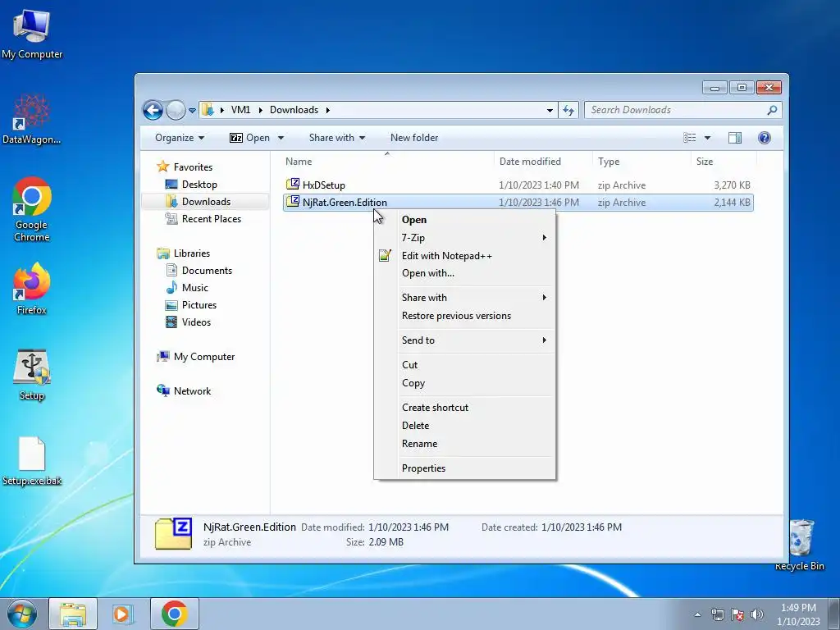Viewport: 840px width, 630px height.
Task: Expand the address bar history dropdown
Action: [550, 111]
